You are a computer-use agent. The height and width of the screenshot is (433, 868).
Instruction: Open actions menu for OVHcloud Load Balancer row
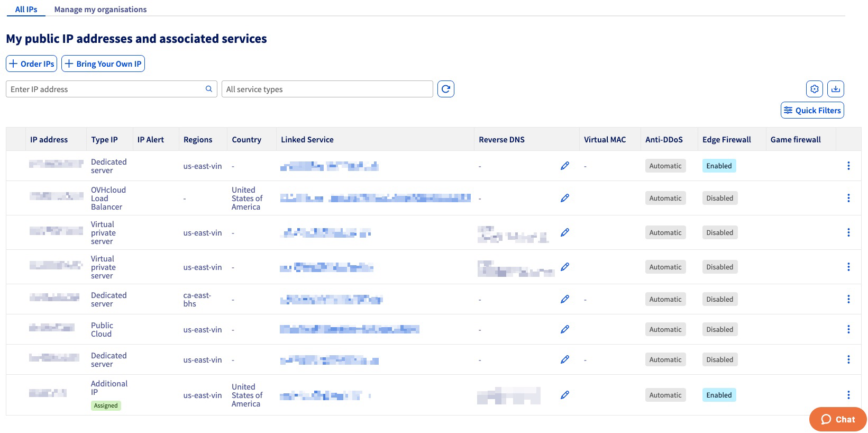pos(848,198)
